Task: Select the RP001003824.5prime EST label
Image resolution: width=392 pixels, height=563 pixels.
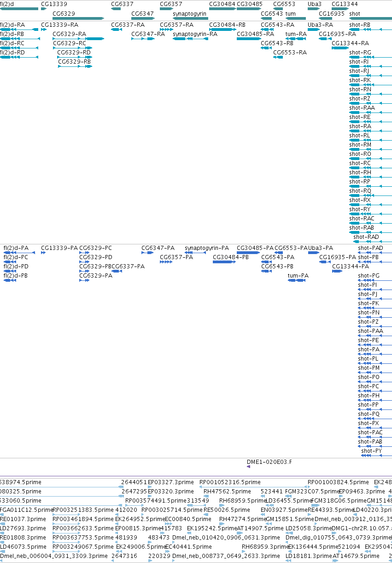Action: coord(339,482)
